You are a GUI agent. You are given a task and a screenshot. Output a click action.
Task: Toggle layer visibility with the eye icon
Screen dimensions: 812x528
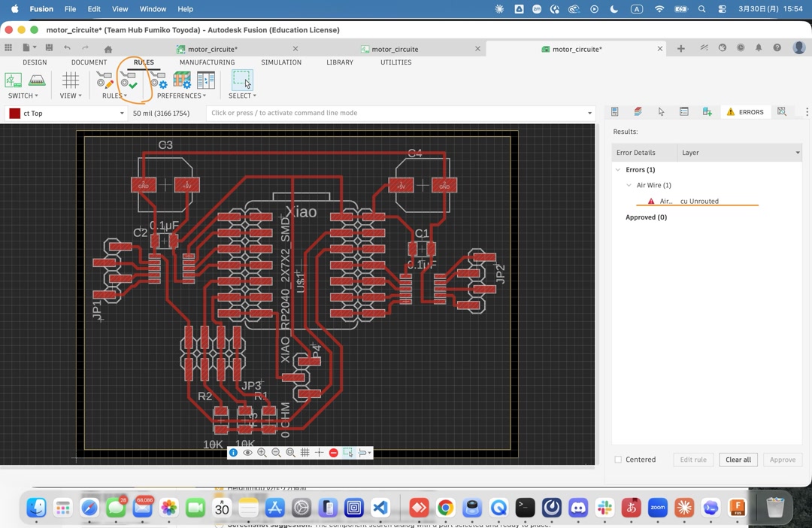tap(247, 452)
